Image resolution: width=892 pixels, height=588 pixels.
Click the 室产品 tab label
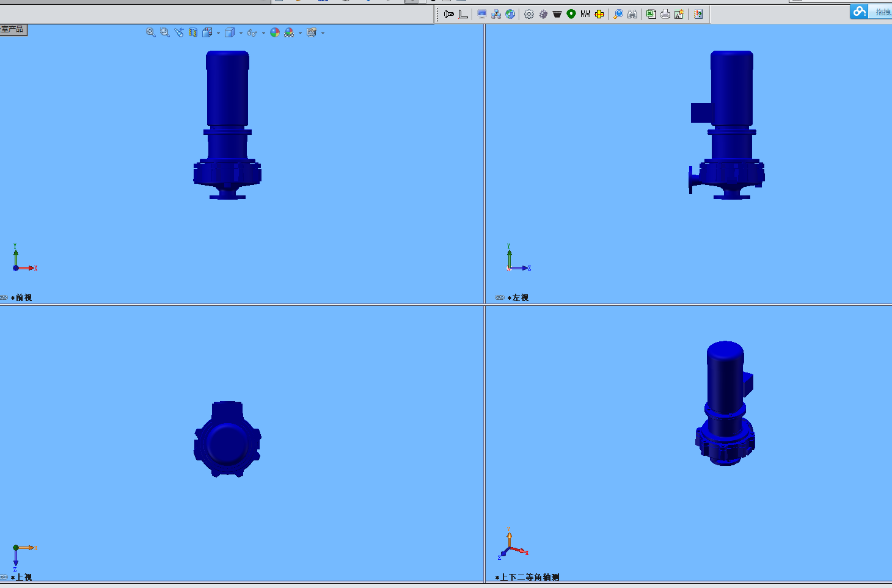coord(12,29)
